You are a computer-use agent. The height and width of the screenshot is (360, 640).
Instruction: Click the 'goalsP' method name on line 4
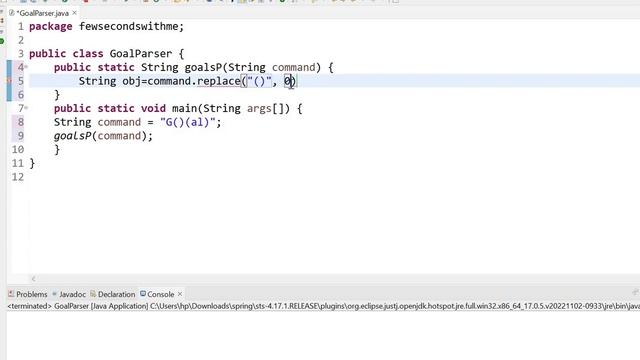[203, 67]
